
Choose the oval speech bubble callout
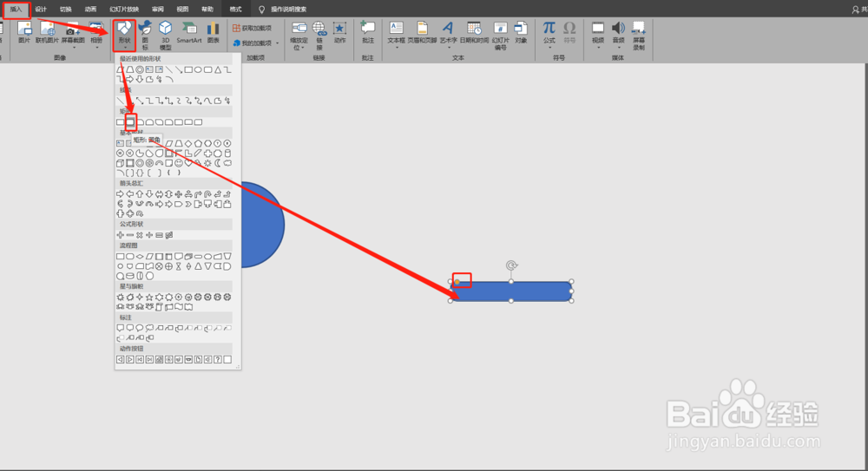click(x=140, y=328)
